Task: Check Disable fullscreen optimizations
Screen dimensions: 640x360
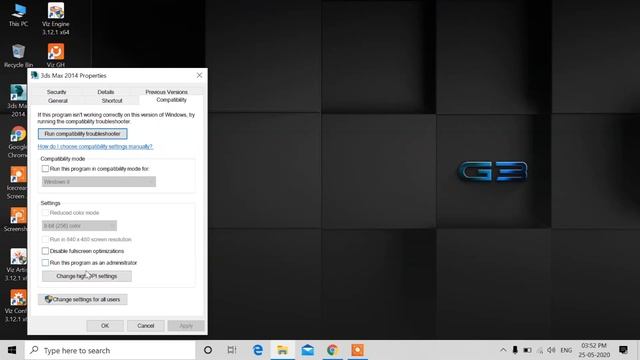Action: [x=45, y=251]
